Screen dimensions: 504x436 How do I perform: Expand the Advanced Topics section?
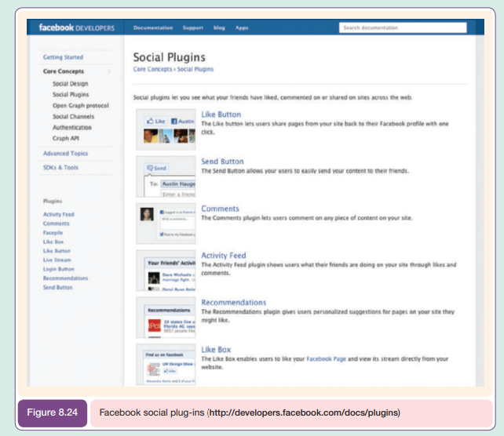pyautogui.click(x=65, y=154)
